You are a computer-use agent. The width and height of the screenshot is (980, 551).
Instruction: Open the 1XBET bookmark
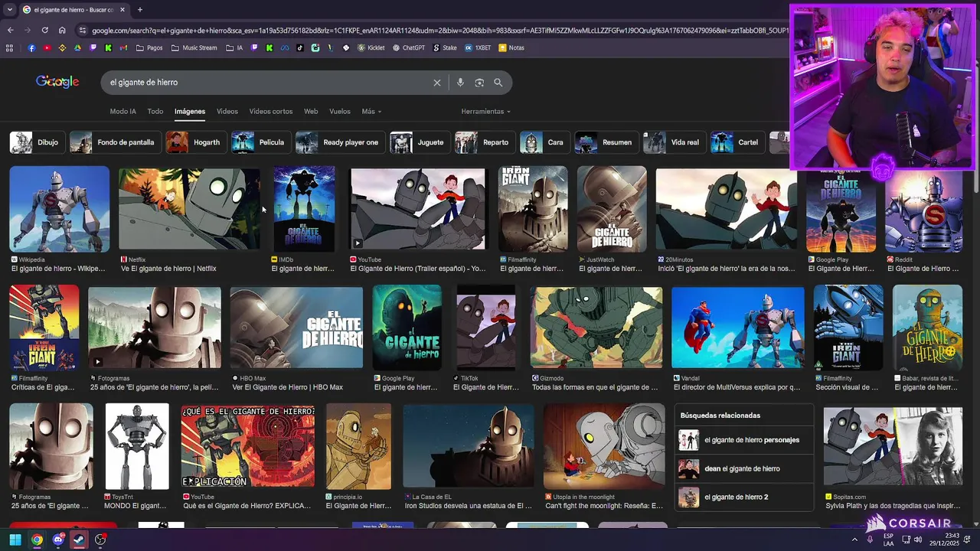[x=478, y=47]
